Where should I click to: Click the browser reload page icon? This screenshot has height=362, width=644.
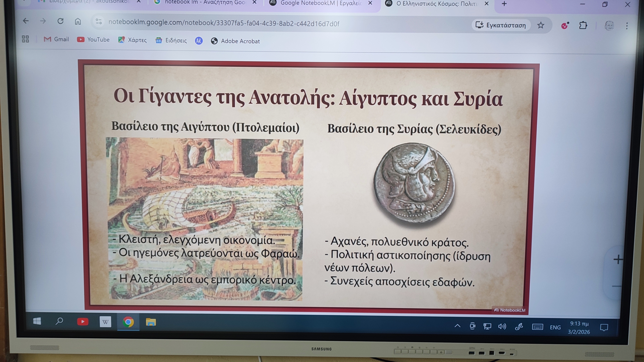[61, 21]
